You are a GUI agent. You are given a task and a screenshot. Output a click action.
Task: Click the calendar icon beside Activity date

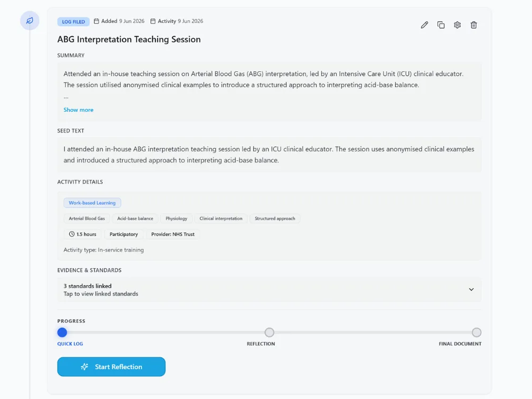[153, 21]
